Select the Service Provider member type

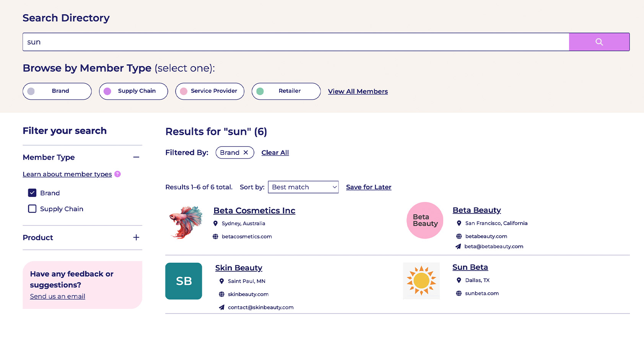tap(210, 91)
